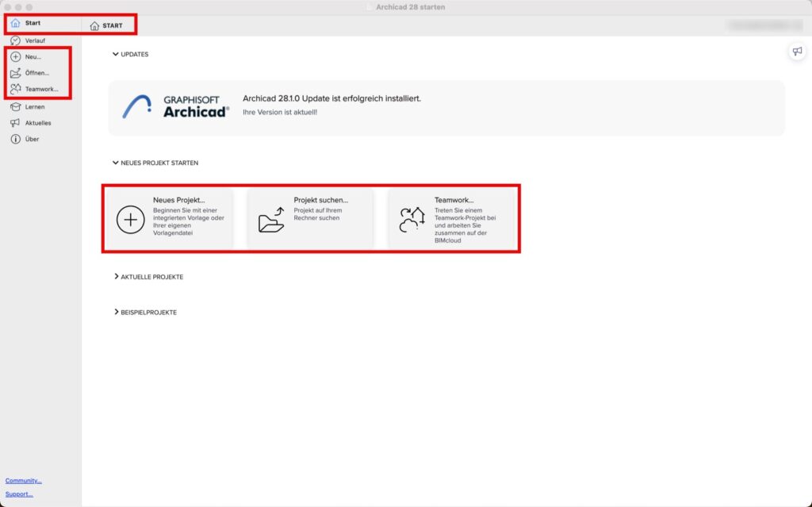The height and width of the screenshot is (507, 812).
Task: Choose Neu... in the sidebar
Action: point(33,57)
